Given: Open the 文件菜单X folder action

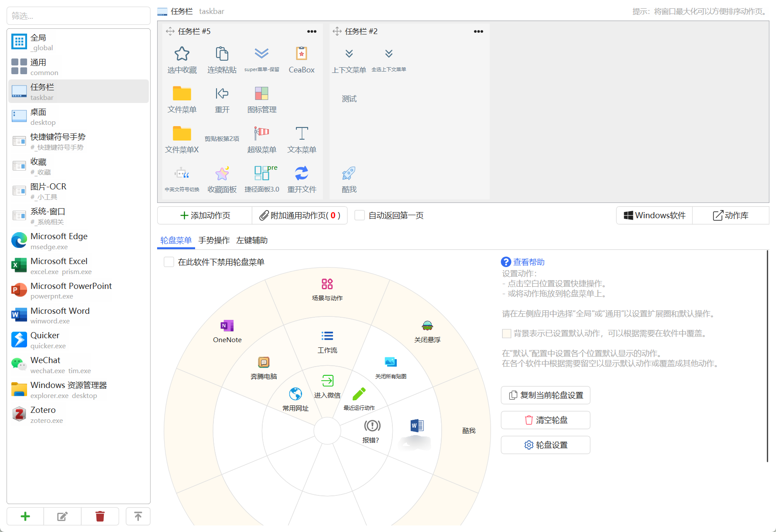Looking at the screenshot, I should (x=182, y=140).
